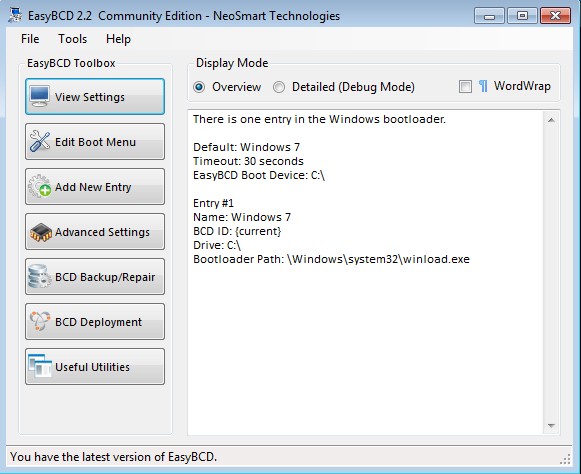Click the chip icon beside Advanced Settings
The height and width of the screenshot is (474, 581).
40,232
